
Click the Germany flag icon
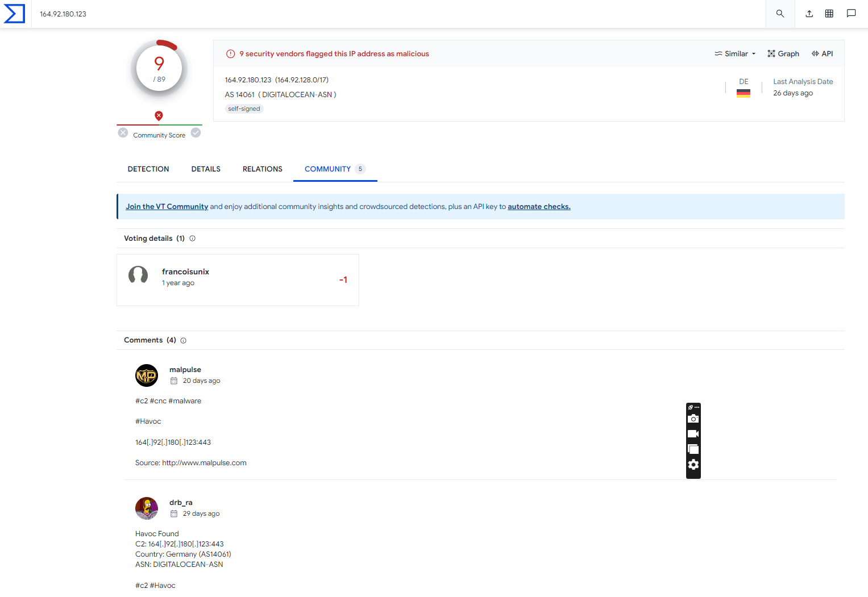[x=744, y=94]
